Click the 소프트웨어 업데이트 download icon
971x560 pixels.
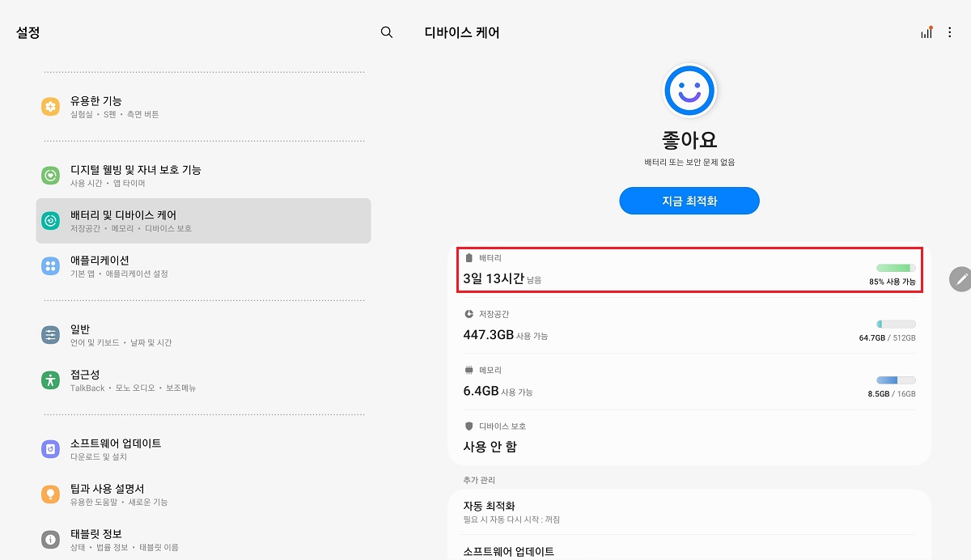click(50, 449)
